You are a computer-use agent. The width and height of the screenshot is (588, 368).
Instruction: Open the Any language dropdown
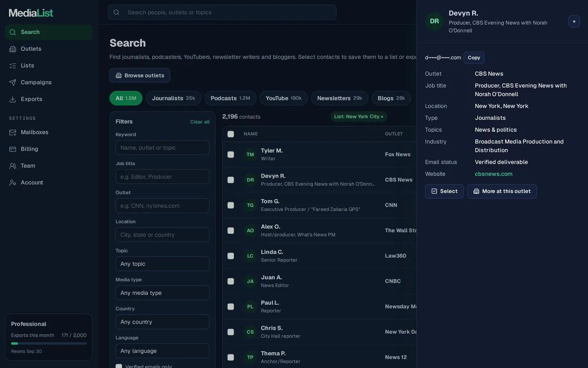coord(163,351)
